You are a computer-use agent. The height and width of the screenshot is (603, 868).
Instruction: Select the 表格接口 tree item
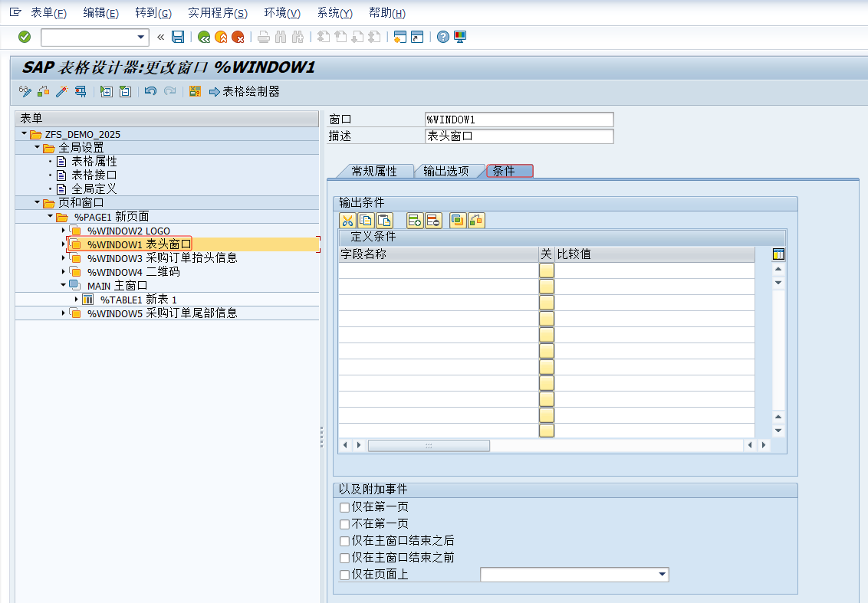coord(94,175)
